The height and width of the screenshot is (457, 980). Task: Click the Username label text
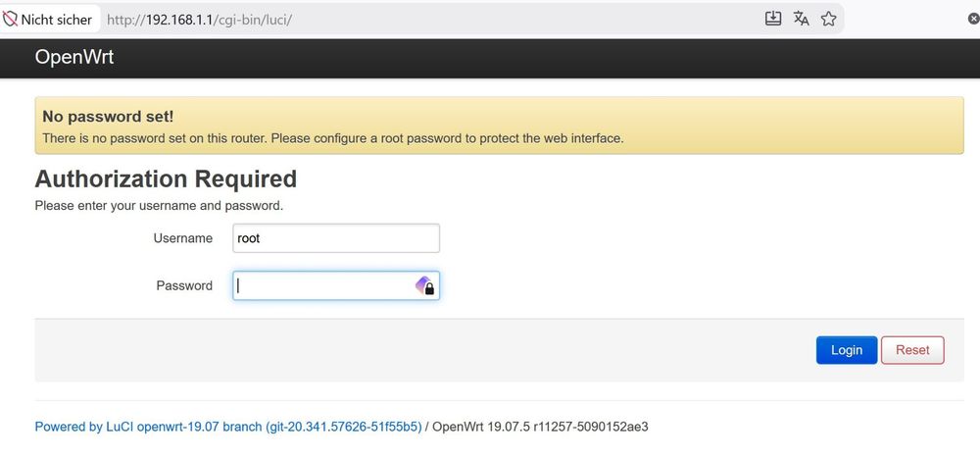click(x=182, y=238)
